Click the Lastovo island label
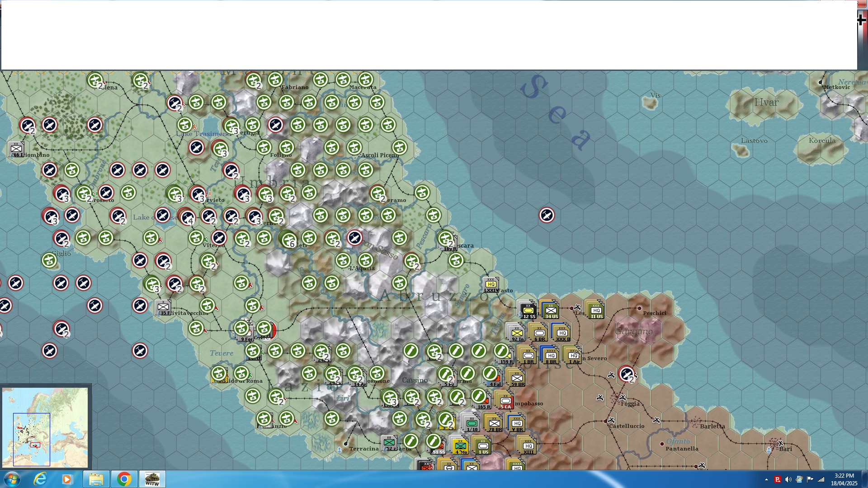Image resolution: width=868 pixels, height=488 pixels. click(754, 141)
